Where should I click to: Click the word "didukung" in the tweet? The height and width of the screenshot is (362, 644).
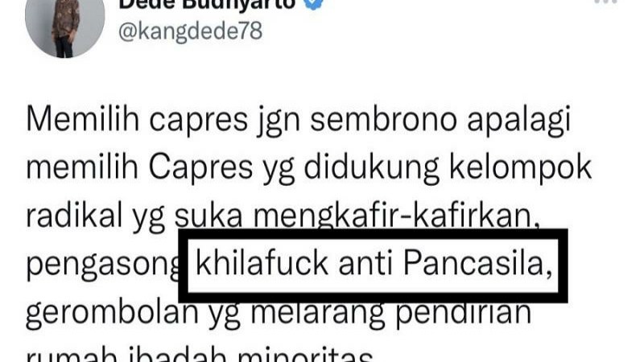tap(372, 168)
